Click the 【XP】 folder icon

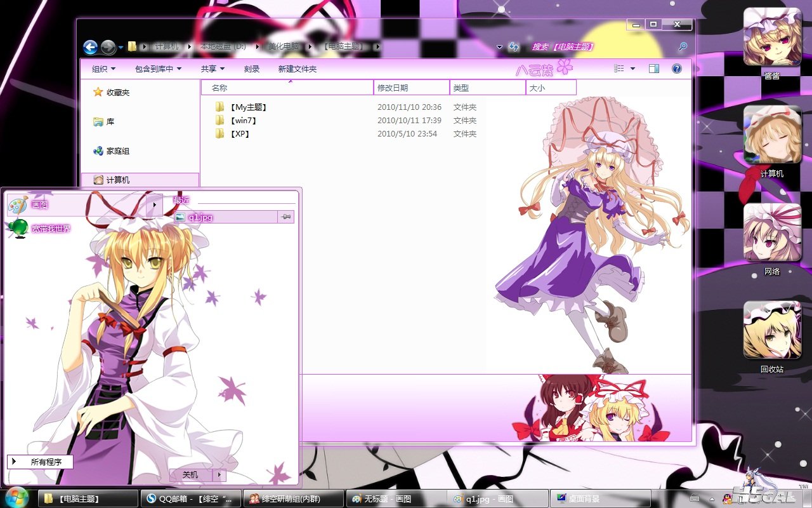(x=219, y=134)
